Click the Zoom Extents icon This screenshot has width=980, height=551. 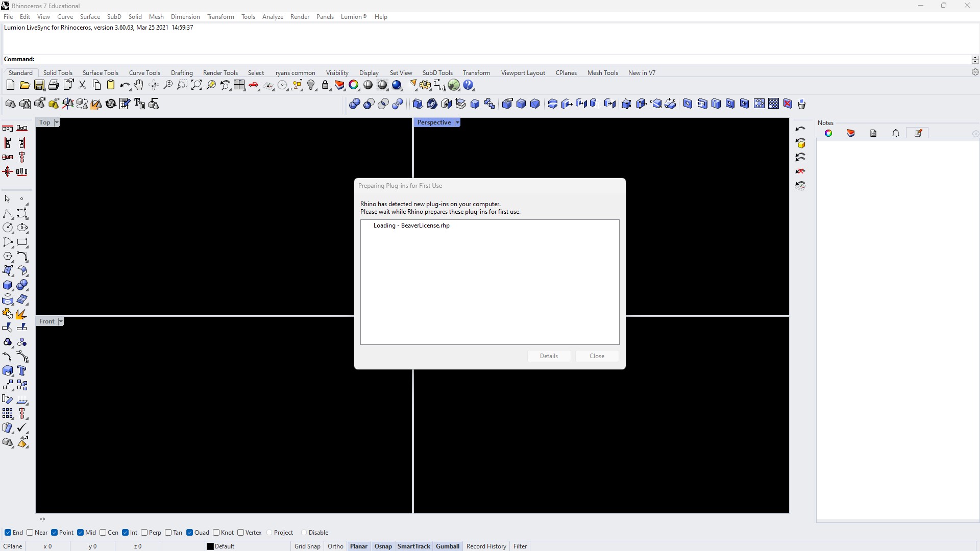point(197,85)
